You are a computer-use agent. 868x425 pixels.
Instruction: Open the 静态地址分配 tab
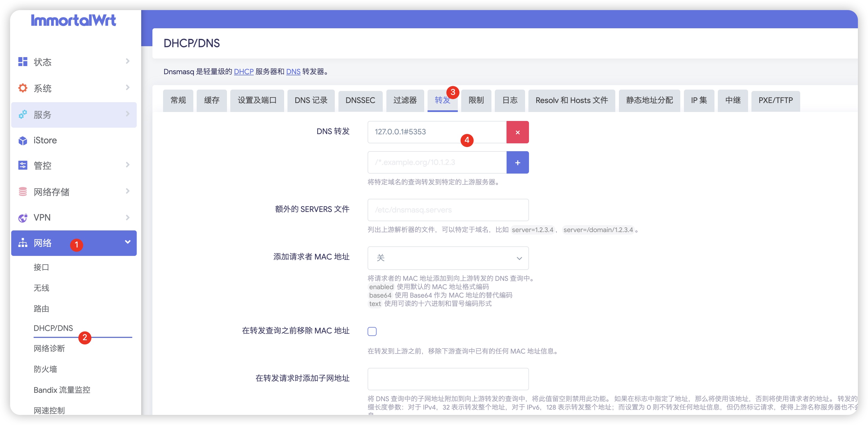coord(649,100)
